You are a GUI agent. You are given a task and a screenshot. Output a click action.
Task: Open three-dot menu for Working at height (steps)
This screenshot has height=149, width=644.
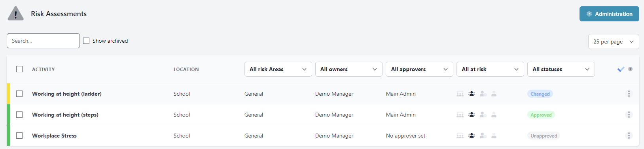(629, 115)
